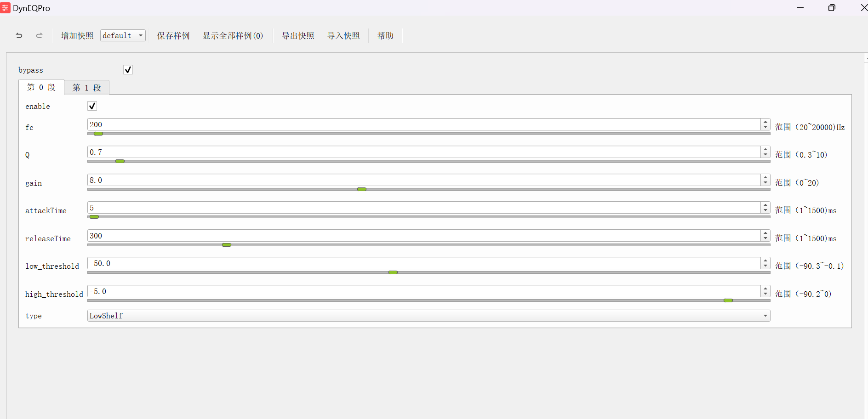Screen dimensions: 868x419
Task: Increase gain with the up stepper arrow
Action: [x=765, y=177]
